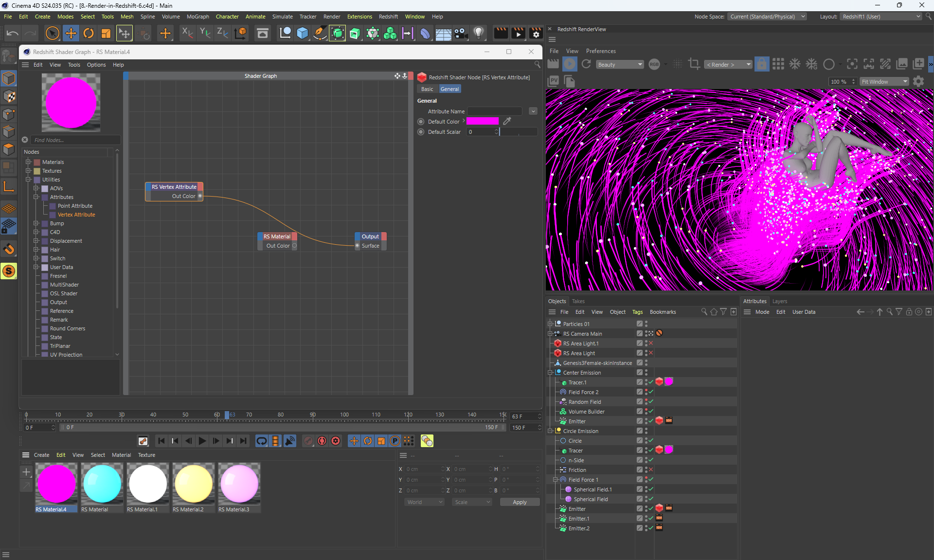Select the Move tool in top toolbar
The width and height of the screenshot is (934, 560).
[71, 33]
